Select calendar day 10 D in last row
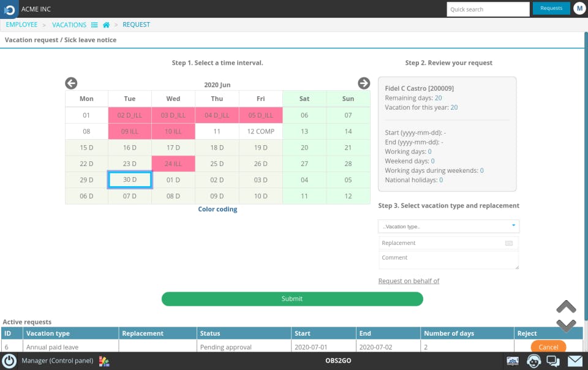Viewport: 588px width, 370px height. click(x=261, y=196)
